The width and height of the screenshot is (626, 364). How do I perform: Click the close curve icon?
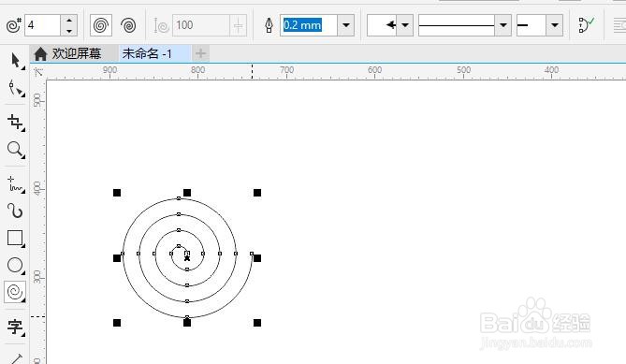point(586,25)
